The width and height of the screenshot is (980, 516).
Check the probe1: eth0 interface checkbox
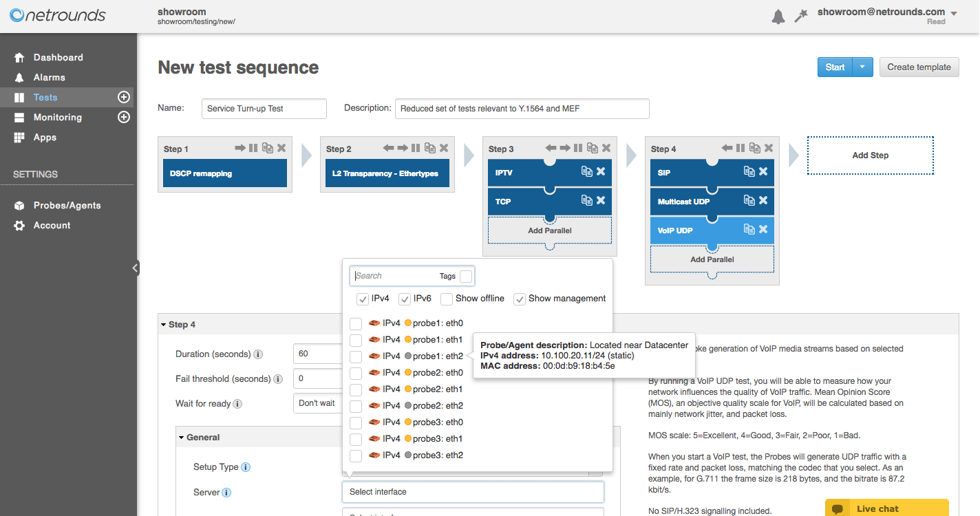point(356,323)
